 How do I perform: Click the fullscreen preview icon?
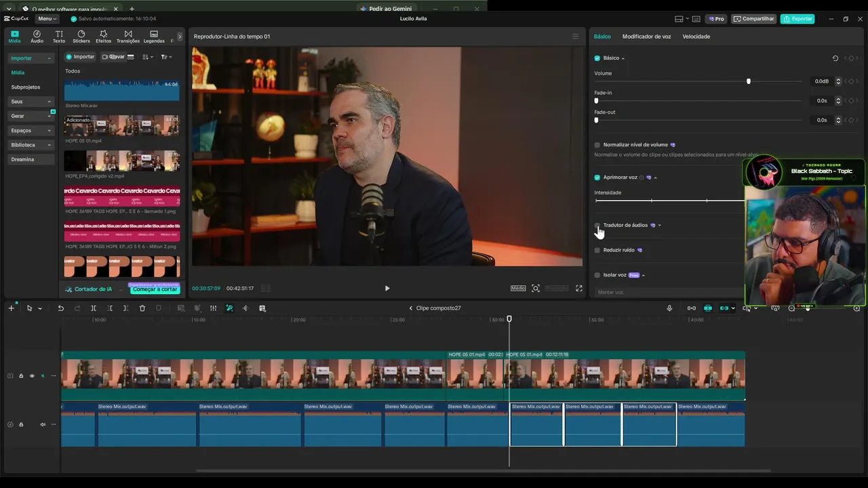(579, 288)
